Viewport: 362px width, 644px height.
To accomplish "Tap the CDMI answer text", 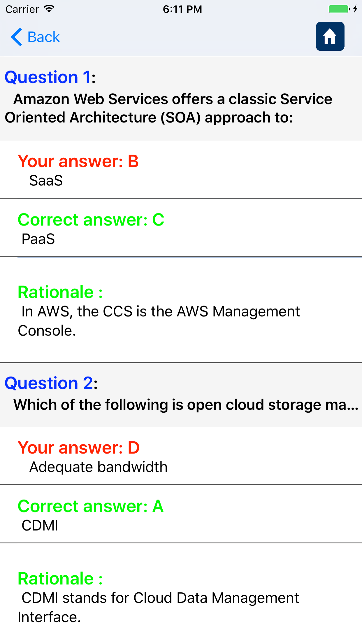I will tap(40, 526).
